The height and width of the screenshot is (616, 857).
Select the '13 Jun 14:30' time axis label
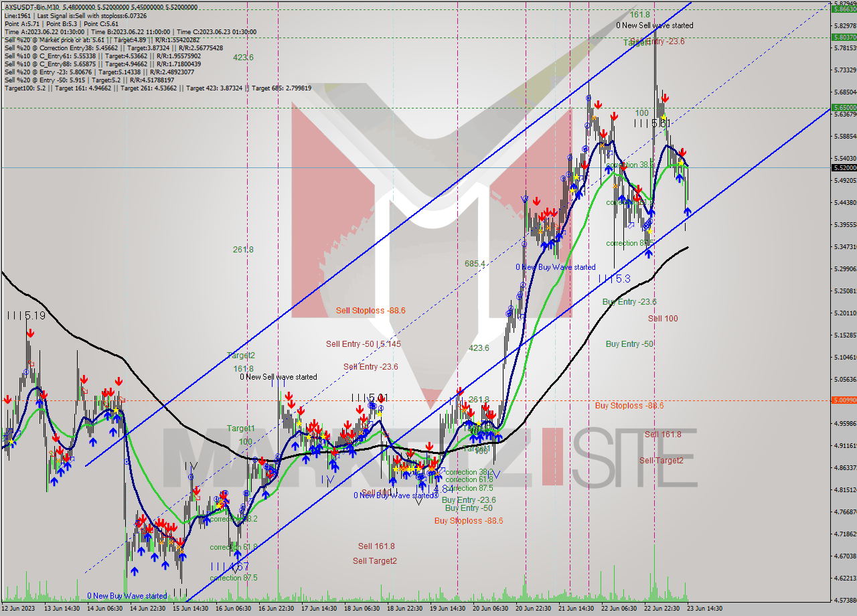coord(62,609)
